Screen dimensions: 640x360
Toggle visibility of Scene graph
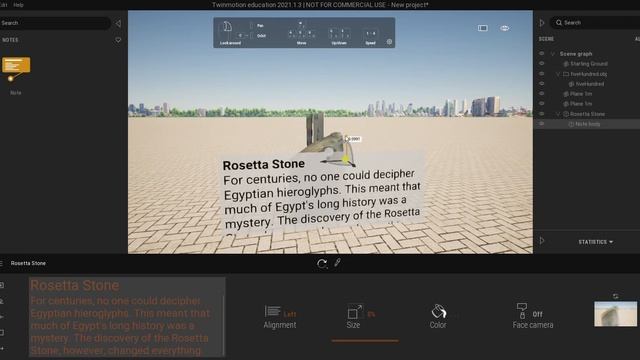coord(542,53)
